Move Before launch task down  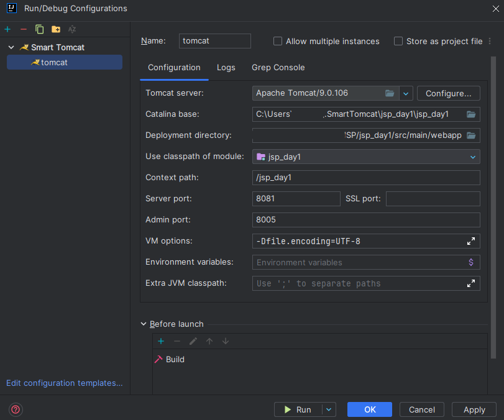coord(226,341)
